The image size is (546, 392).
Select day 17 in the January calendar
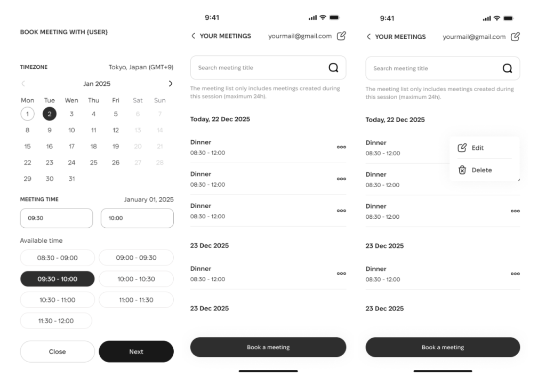(71, 146)
